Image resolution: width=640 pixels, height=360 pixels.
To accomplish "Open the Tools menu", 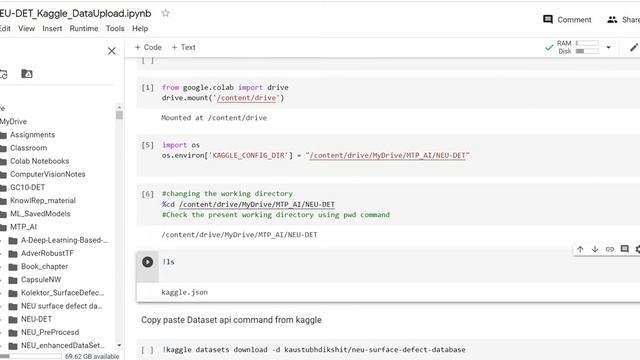I will 115,29.
